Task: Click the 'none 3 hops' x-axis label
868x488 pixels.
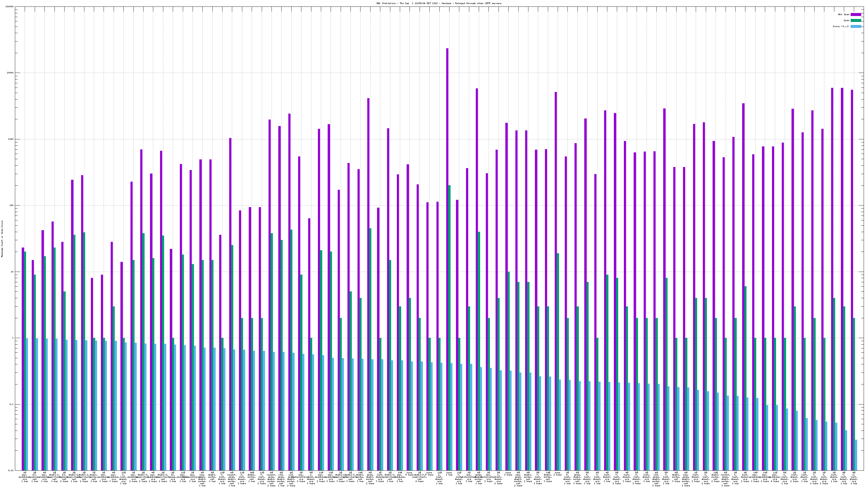Action: tap(508, 474)
